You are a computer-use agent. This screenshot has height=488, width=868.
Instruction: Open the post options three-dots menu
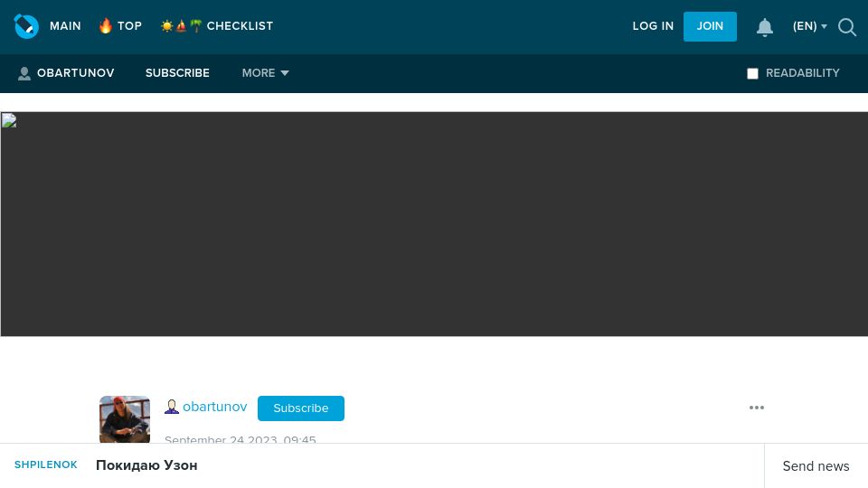click(x=757, y=408)
